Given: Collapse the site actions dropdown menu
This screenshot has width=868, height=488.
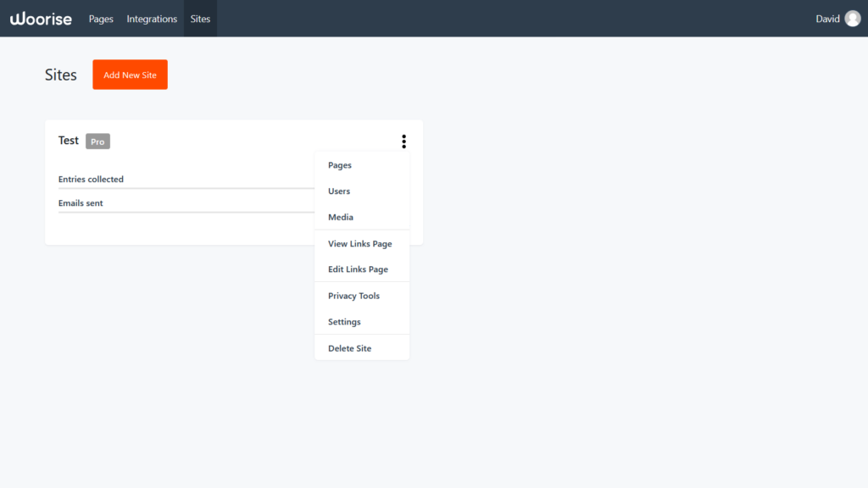Looking at the screenshot, I should tap(403, 141).
